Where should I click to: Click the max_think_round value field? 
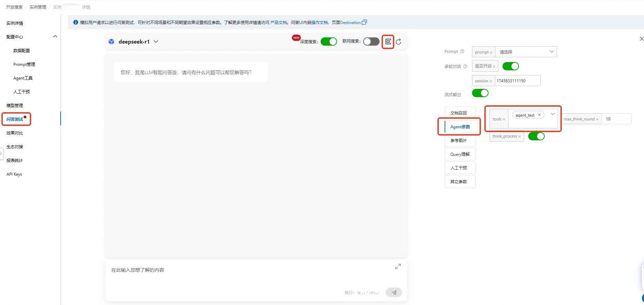[x=616, y=119]
